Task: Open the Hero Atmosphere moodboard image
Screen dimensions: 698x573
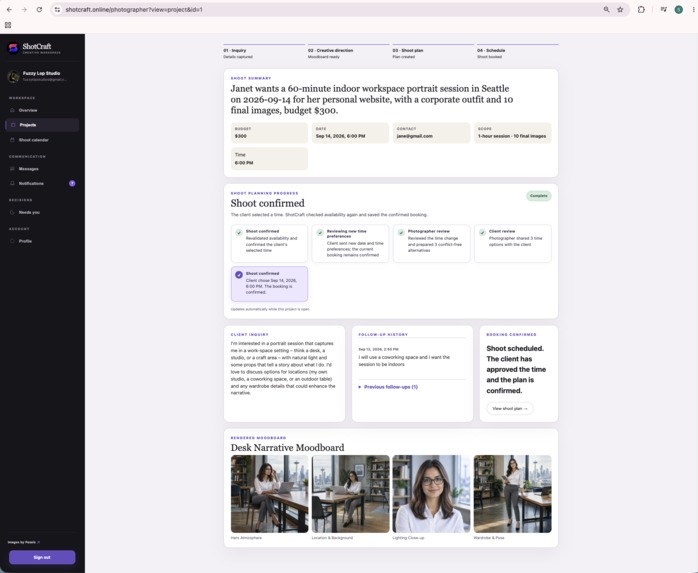Action: 269,494
